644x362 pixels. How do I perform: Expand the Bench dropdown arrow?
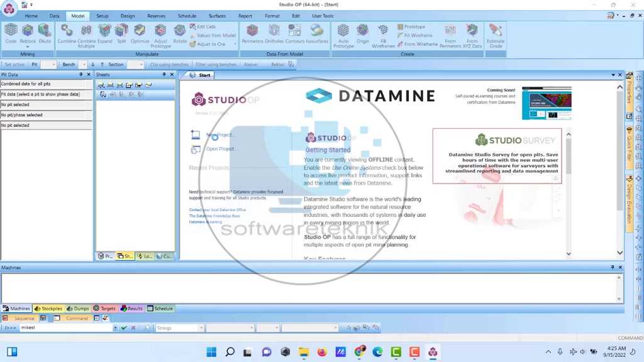pyautogui.click(x=84, y=65)
